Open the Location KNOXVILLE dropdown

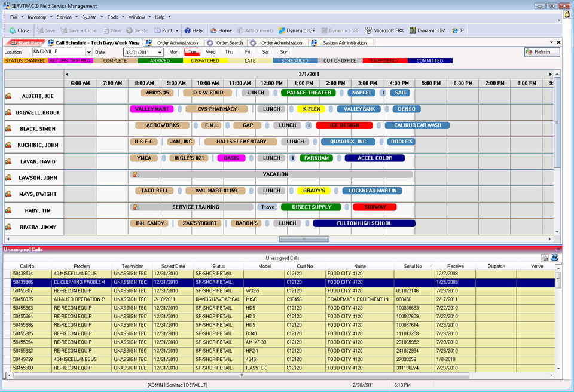88,52
